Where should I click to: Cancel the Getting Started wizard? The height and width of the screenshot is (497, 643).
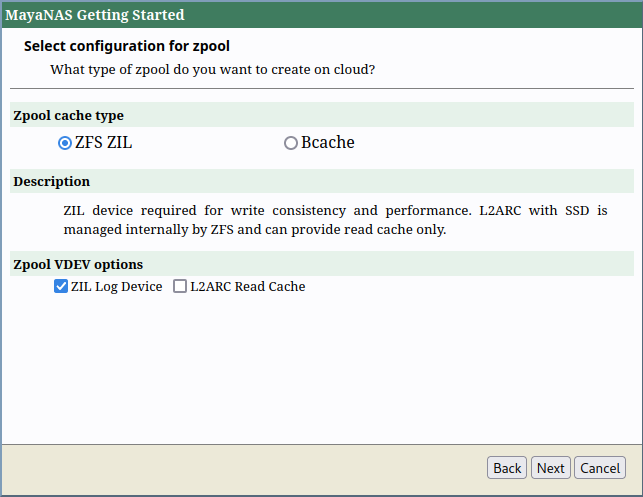600,468
